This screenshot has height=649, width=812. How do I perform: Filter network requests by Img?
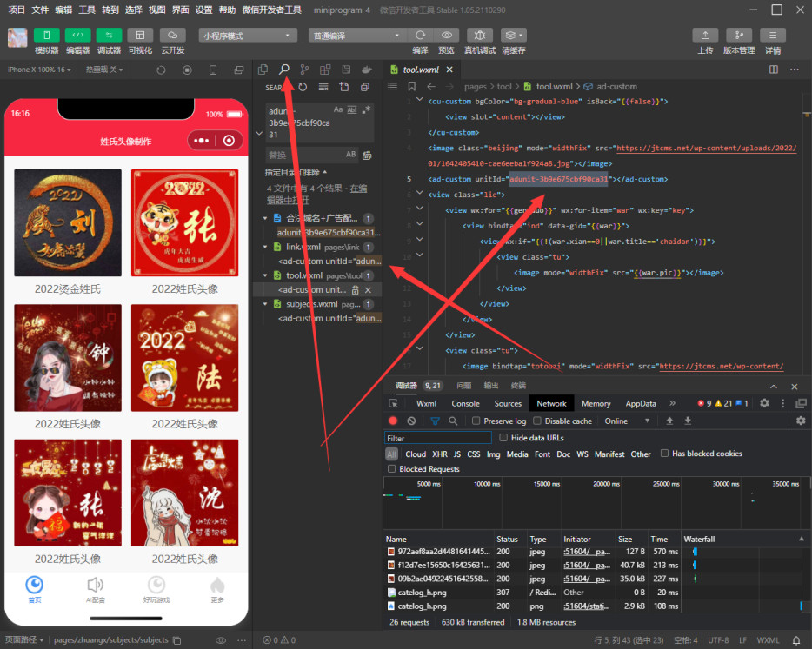pyautogui.click(x=493, y=454)
